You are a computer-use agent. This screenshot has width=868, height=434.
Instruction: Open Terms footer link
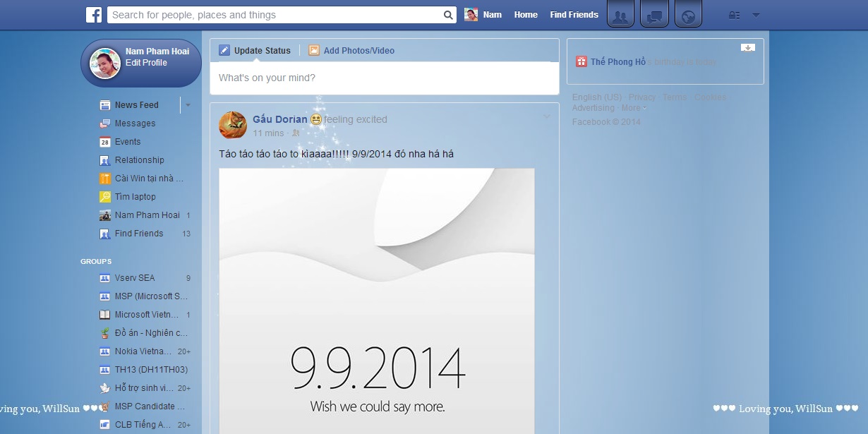coord(675,97)
